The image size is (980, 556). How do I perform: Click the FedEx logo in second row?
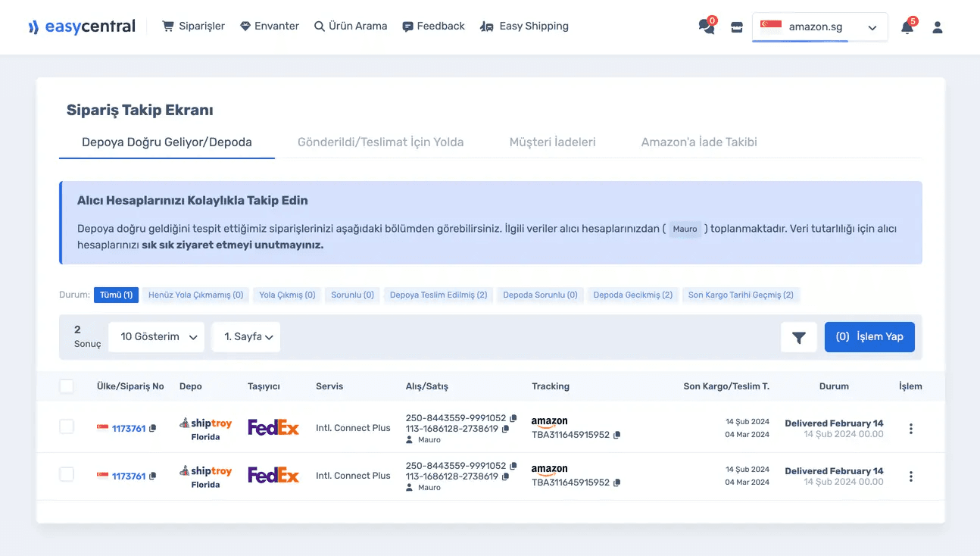pos(273,476)
